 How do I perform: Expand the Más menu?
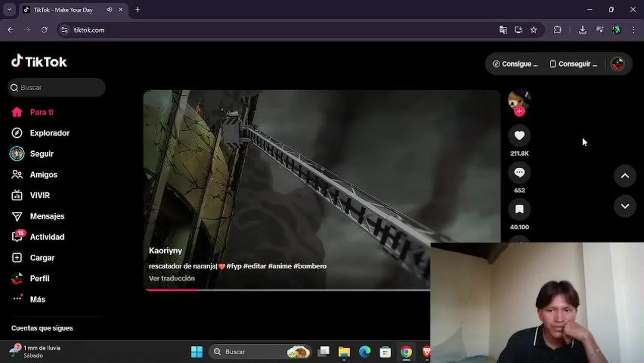pos(29,299)
